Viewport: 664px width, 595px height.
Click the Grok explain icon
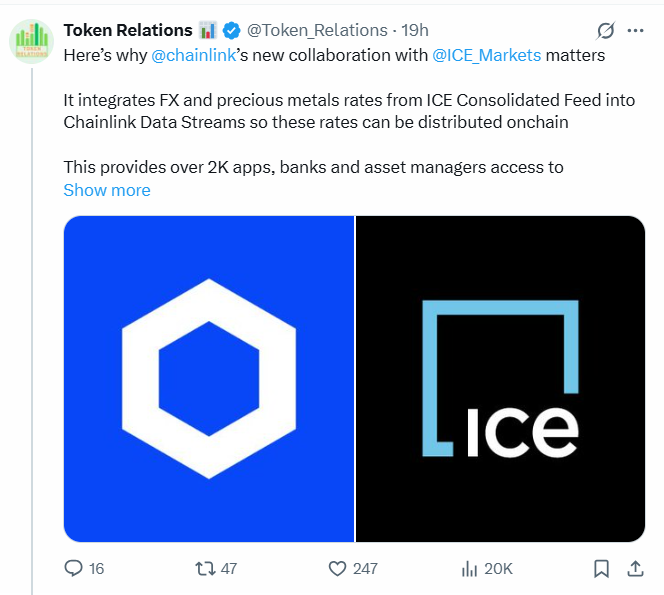click(x=606, y=30)
